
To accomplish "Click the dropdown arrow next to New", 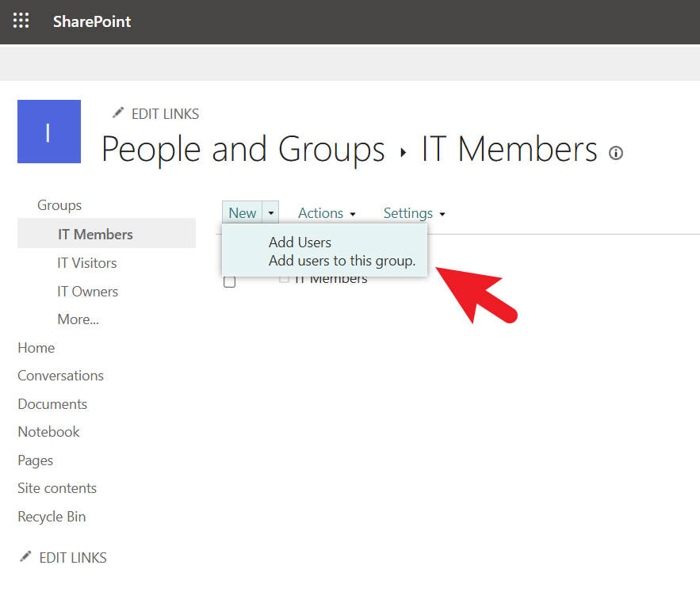I will click(271, 213).
